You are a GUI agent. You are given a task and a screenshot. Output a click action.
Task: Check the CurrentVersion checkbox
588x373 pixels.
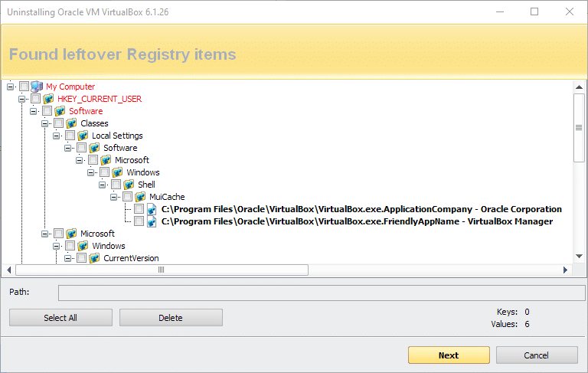[x=82, y=258]
